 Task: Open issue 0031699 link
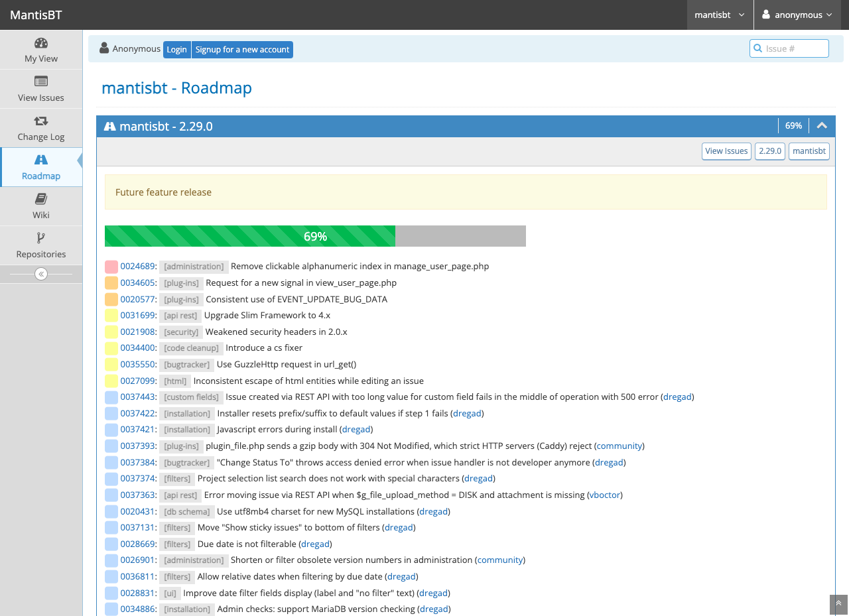pos(137,316)
